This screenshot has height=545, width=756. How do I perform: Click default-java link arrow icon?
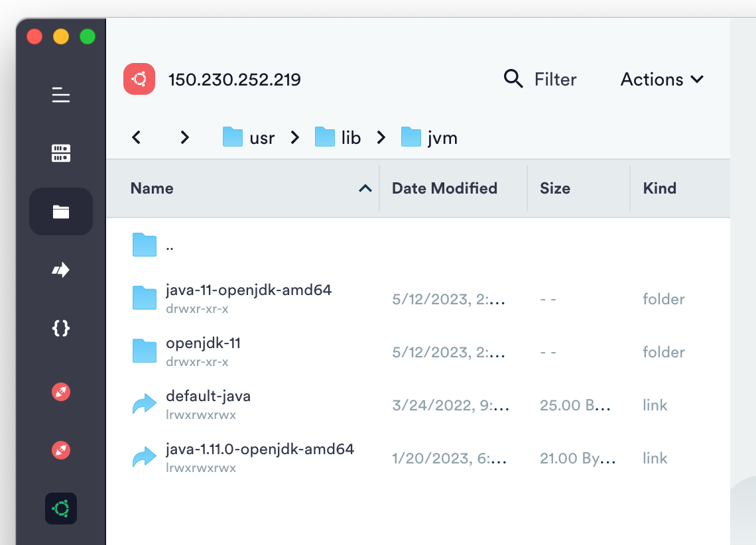pyautogui.click(x=145, y=404)
